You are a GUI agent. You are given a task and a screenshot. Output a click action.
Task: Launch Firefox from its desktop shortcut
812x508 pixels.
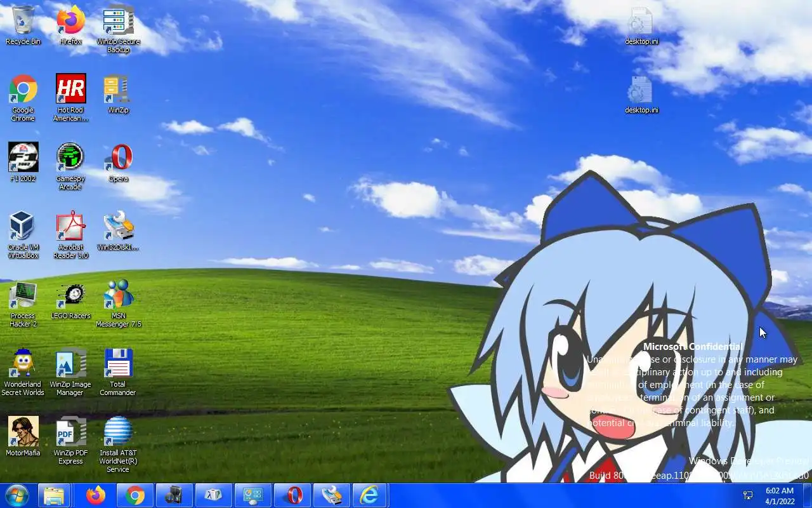click(70, 25)
